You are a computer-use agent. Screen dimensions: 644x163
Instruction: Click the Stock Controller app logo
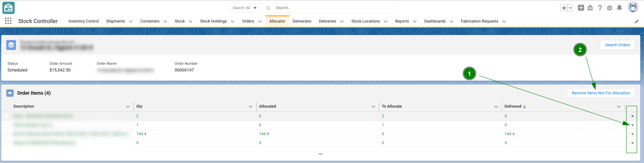click(x=8, y=8)
